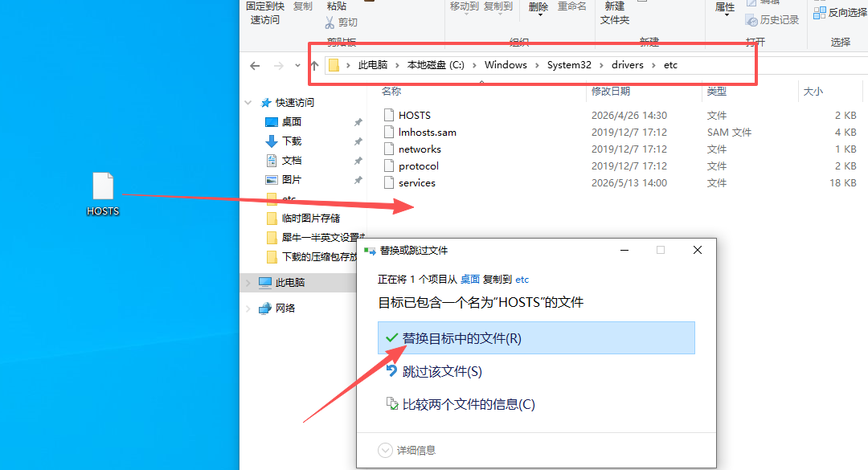
Task: Click the 剪切 (Cut) scissors button
Action: coord(341,22)
